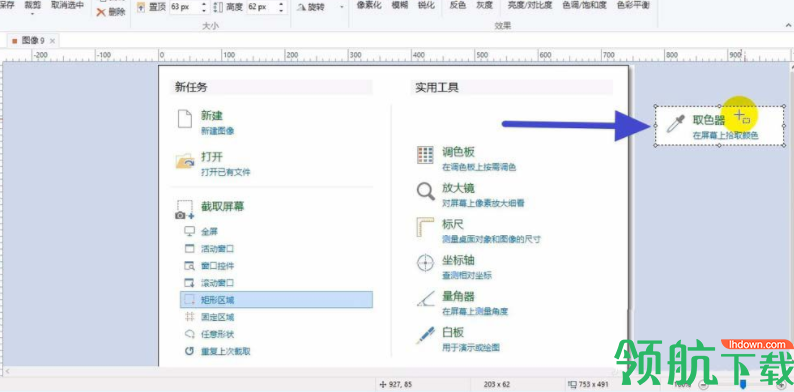
Task: Click the 全屏 monitor icon
Action: click(189, 231)
